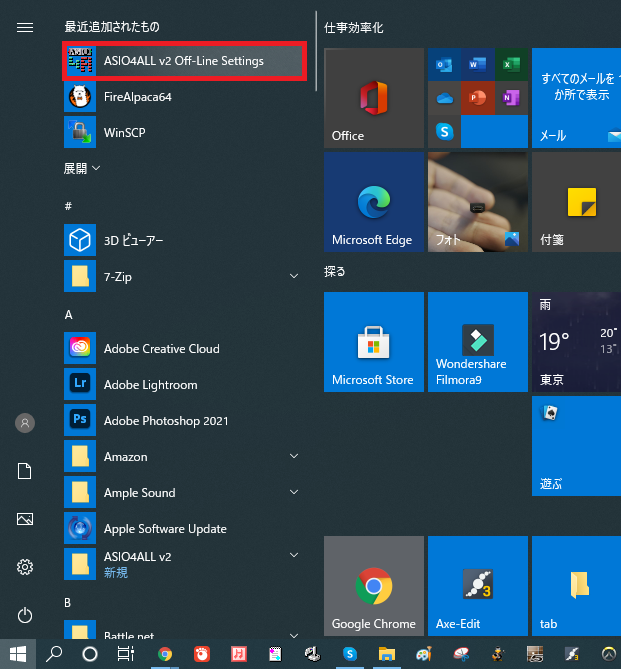Viewport: 621px width, 669px height.
Task: Open 3D ビューアー app
Action: [x=184, y=240]
